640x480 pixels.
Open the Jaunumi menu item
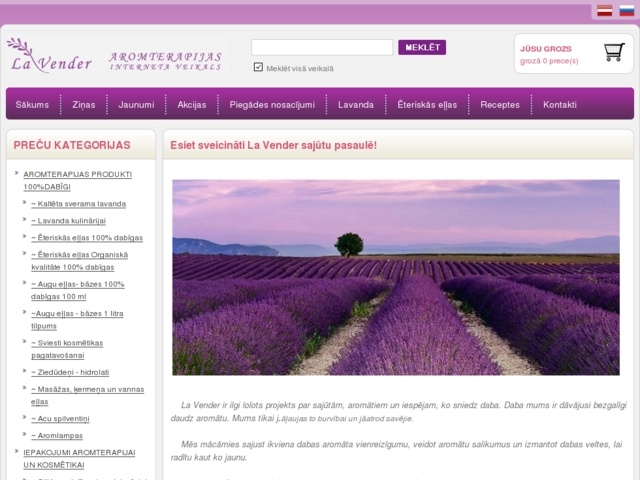[x=136, y=104]
